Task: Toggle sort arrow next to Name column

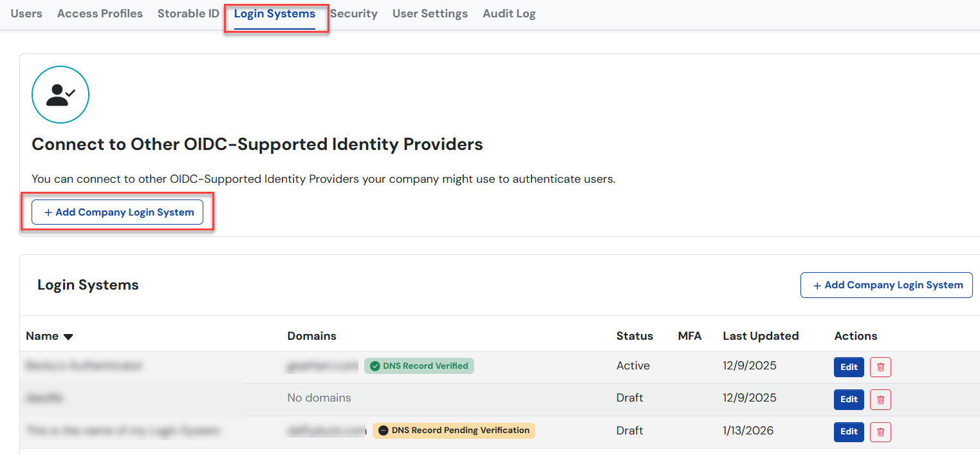Action: pyautogui.click(x=68, y=337)
